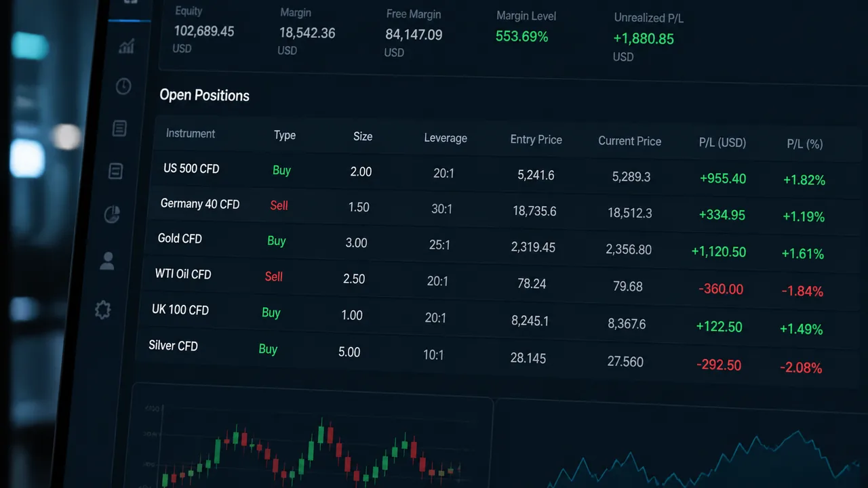Click the Germany 40 P/L +334.95
This screenshot has width=868, height=488.
pos(722,215)
